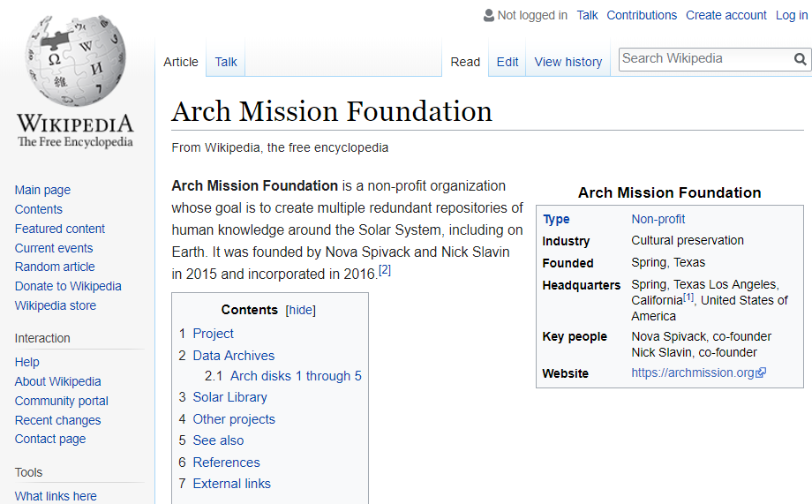Click the search magnifying glass icon
This screenshot has height=504, width=812.
(x=800, y=59)
